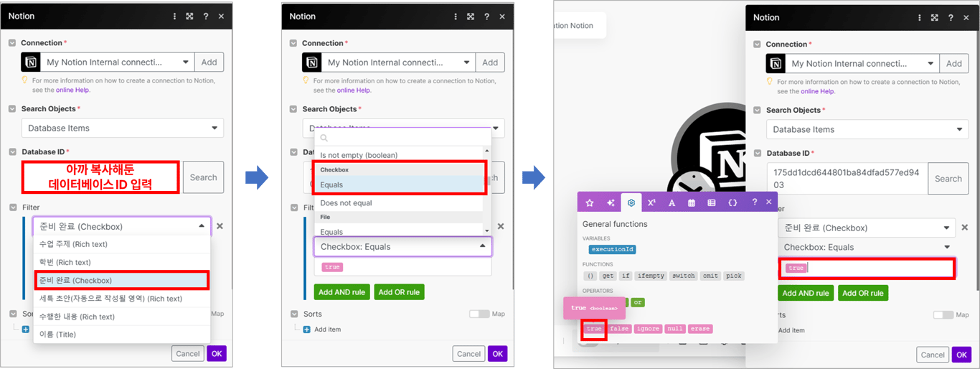The height and width of the screenshot is (369, 980).
Task: Open the help question mark in the left Notion dialog header
Action: click(x=206, y=16)
